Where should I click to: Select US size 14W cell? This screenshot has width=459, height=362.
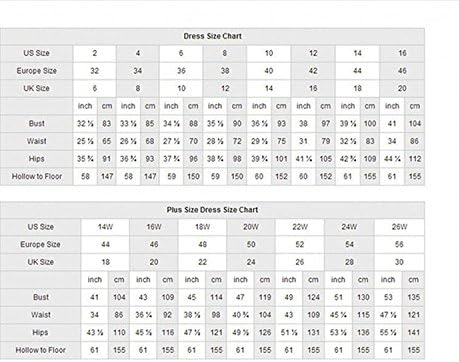click(105, 227)
